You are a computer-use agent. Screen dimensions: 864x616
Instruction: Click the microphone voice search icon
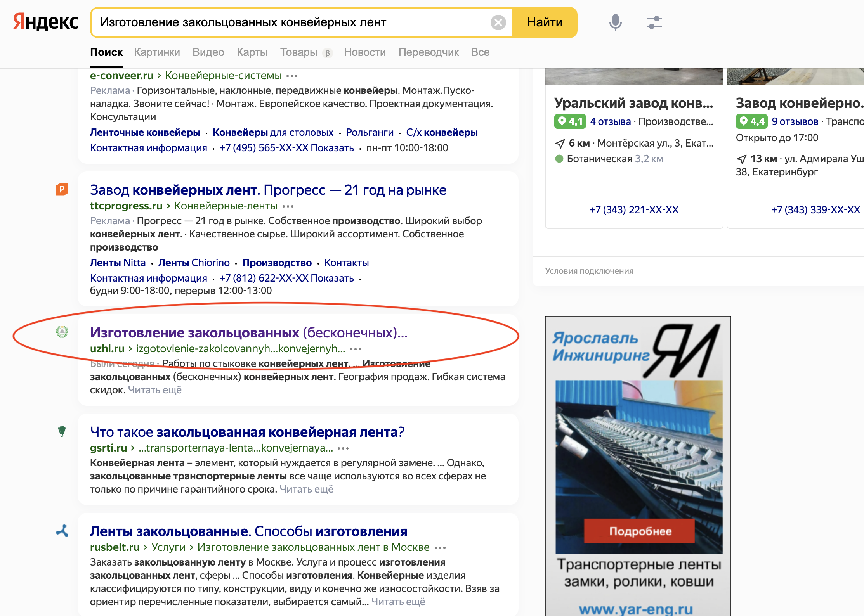(615, 22)
